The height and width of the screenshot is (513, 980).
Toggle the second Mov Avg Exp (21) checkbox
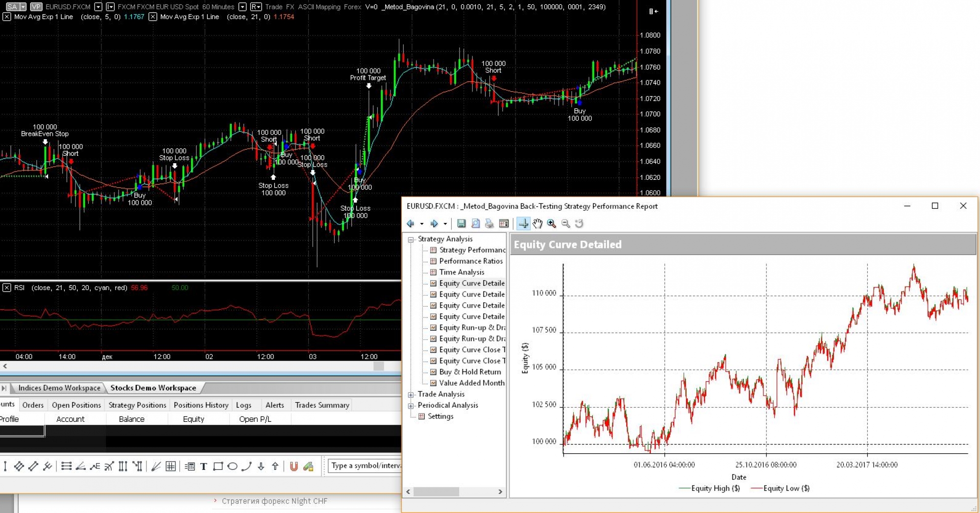click(x=153, y=17)
